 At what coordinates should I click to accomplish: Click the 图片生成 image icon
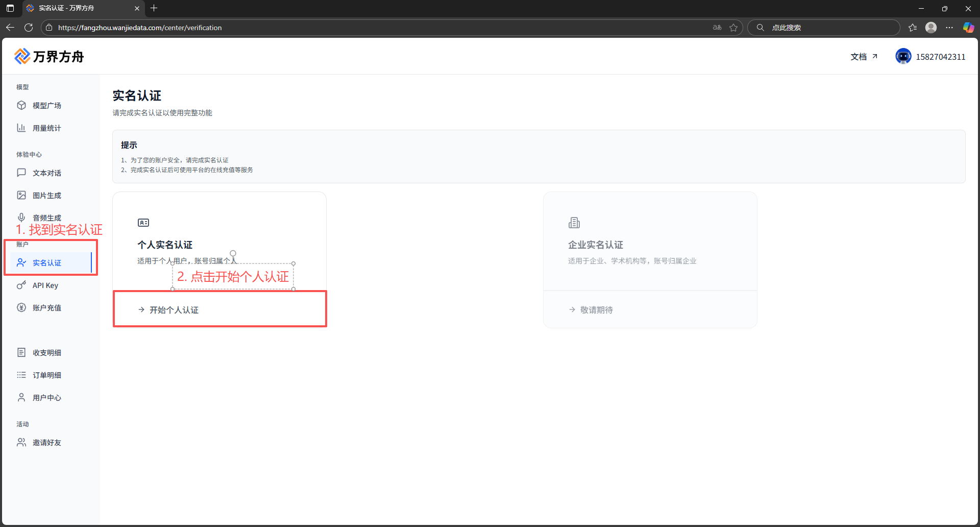tap(21, 196)
